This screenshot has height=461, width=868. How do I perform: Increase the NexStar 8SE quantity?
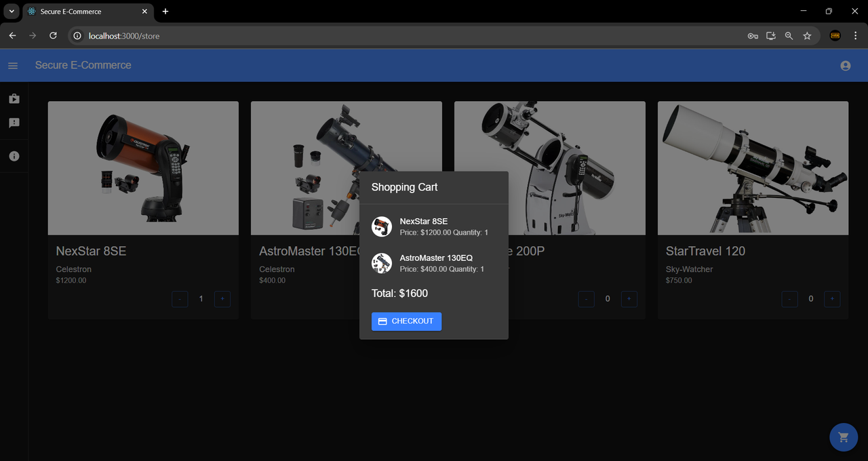[x=222, y=299]
